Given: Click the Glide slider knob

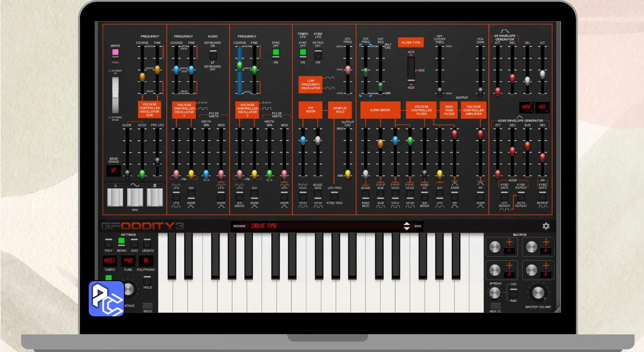Looking at the screenshot, I should tap(127, 174).
